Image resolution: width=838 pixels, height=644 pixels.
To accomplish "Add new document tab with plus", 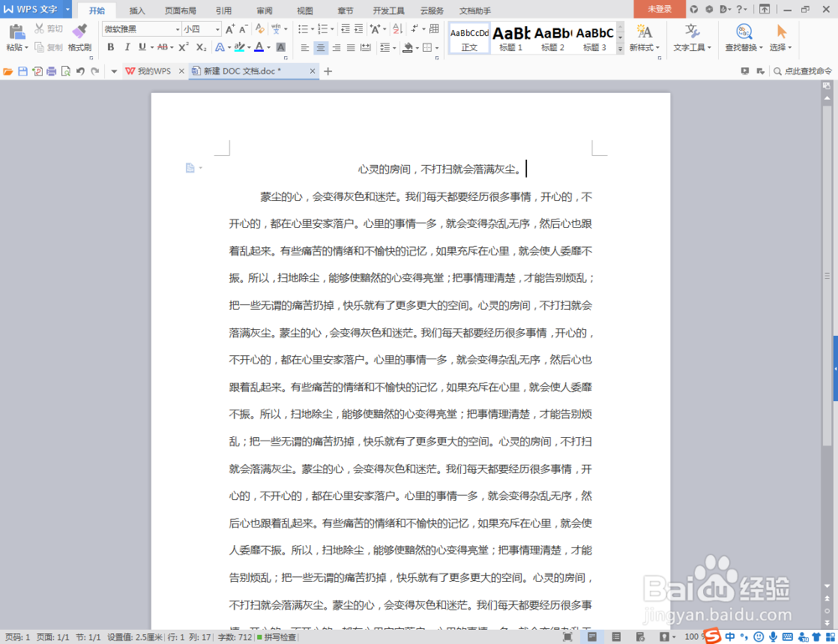I will 328,71.
